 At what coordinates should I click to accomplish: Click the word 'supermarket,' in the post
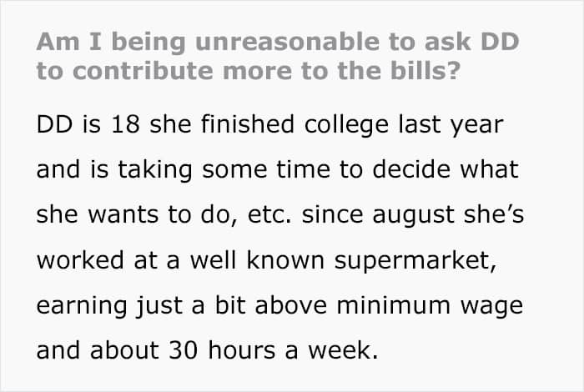415,262
